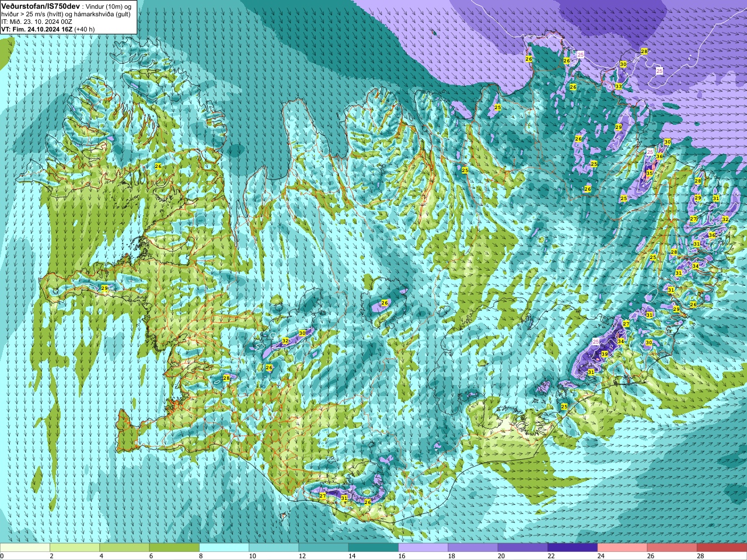Select the legend tick label '8'
Image resolution: width=747 pixels, height=560 pixels.
pyautogui.click(x=201, y=556)
